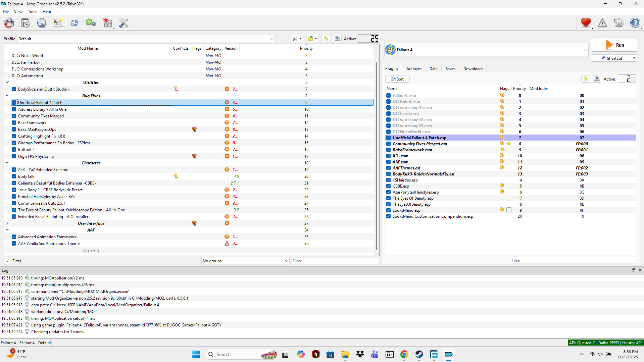Uncheck the BodyTalk mod checkbox
The height and width of the screenshot is (362, 644).
click(x=14, y=176)
